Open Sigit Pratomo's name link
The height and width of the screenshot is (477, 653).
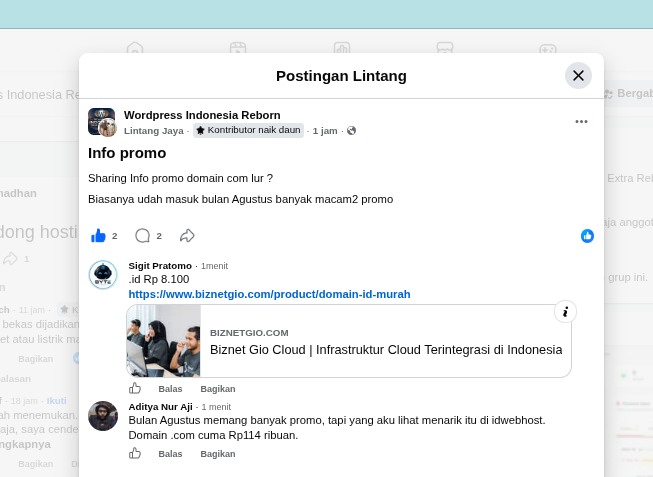[160, 266]
